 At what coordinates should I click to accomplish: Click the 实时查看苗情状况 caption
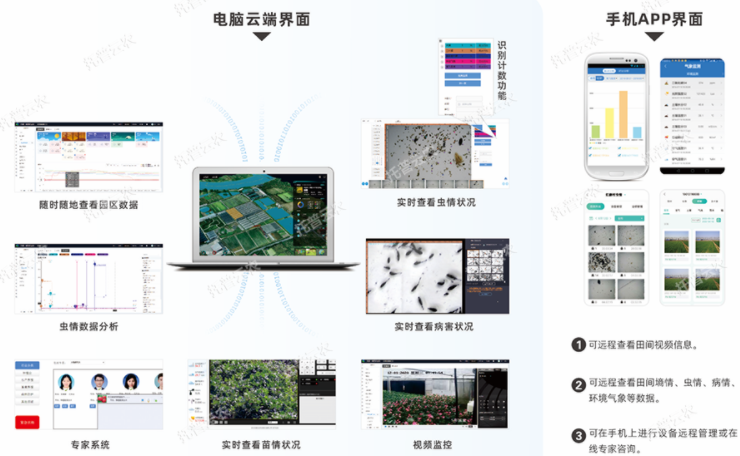click(261, 445)
